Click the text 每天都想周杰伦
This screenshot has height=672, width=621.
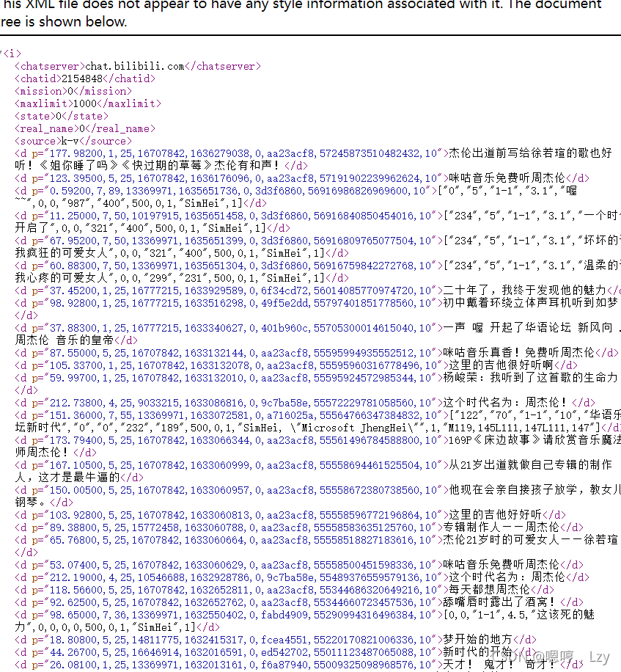pos(490,590)
